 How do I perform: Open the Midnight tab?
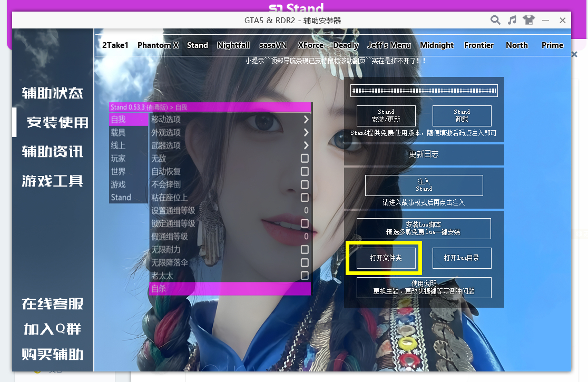pyautogui.click(x=437, y=45)
